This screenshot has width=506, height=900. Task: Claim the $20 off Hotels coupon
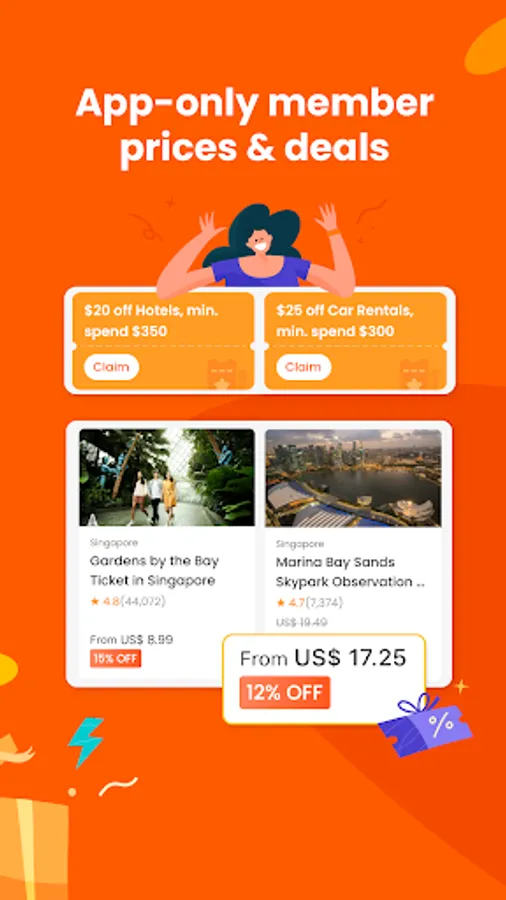pyautogui.click(x=111, y=367)
